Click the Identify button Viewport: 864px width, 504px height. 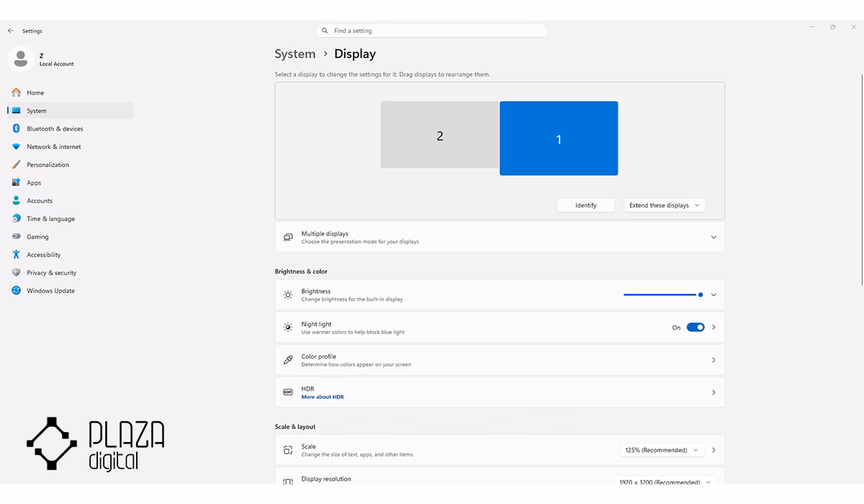tap(586, 205)
